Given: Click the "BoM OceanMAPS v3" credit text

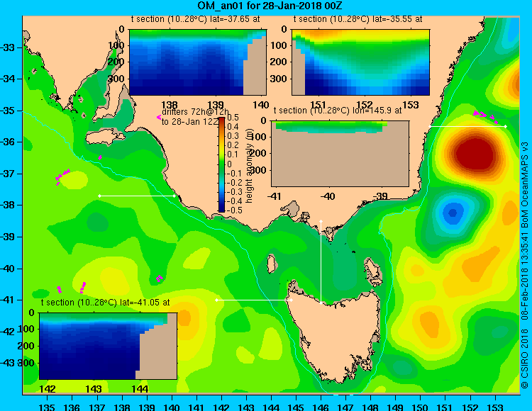Looking at the screenshot, I should coord(525,185).
